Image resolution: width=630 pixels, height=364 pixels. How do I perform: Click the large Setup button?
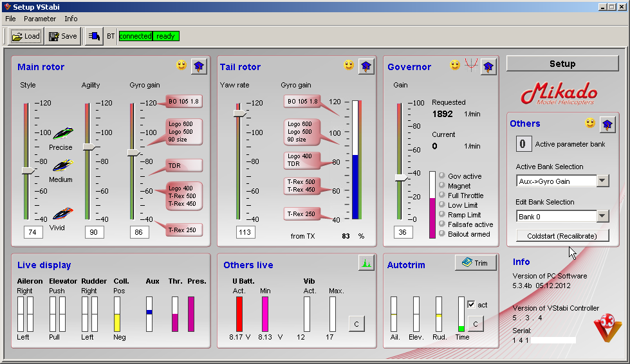pyautogui.click(x=562, y=64)
